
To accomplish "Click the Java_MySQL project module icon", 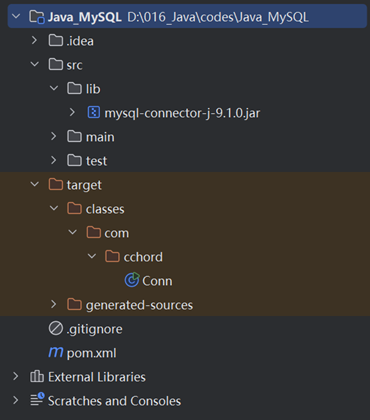I will pos(37,17).
